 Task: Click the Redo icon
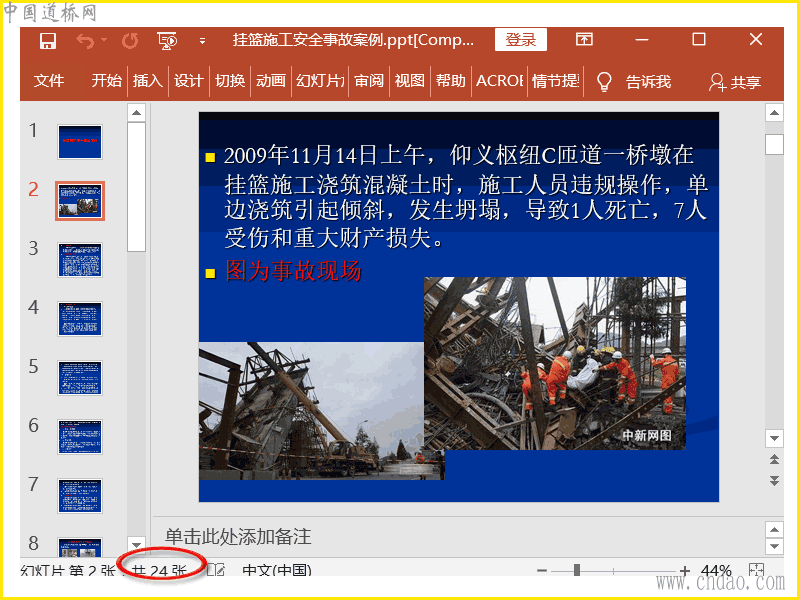tap(130, 41)
